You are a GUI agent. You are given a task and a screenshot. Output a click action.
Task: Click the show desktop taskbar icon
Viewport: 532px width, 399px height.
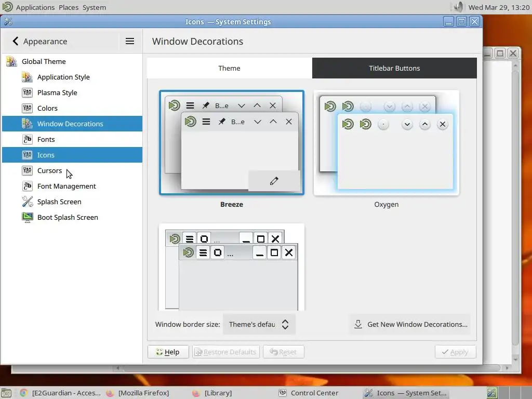pos(6,393)
